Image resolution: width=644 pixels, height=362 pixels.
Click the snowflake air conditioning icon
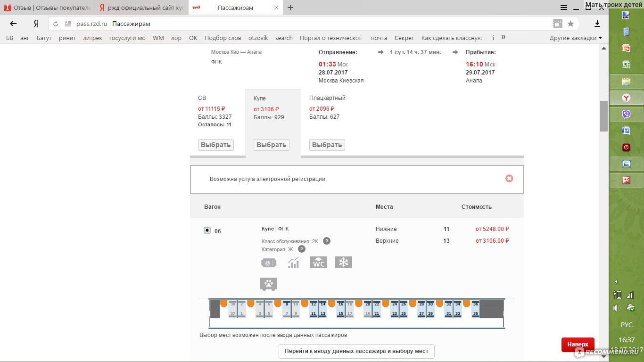(344, 263)
